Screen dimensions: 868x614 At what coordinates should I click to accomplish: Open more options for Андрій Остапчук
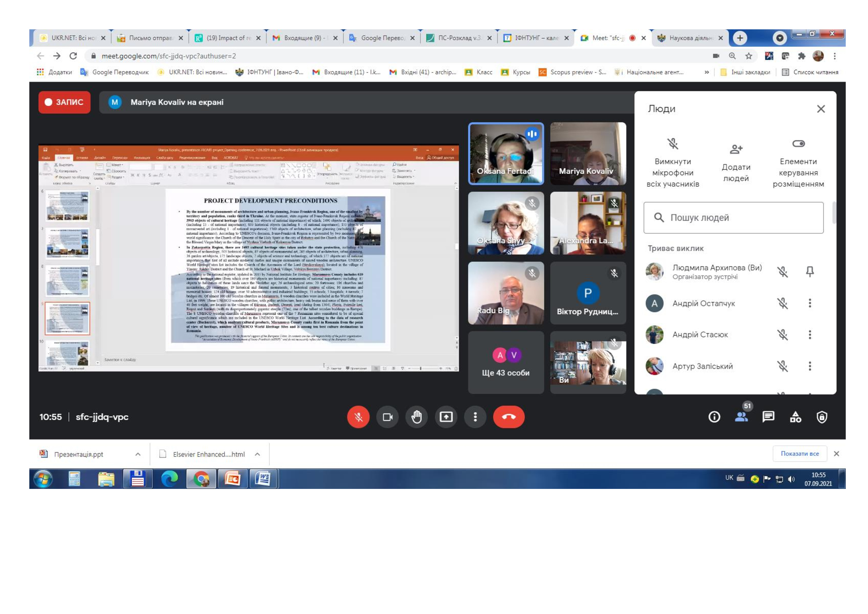point(810,303)
